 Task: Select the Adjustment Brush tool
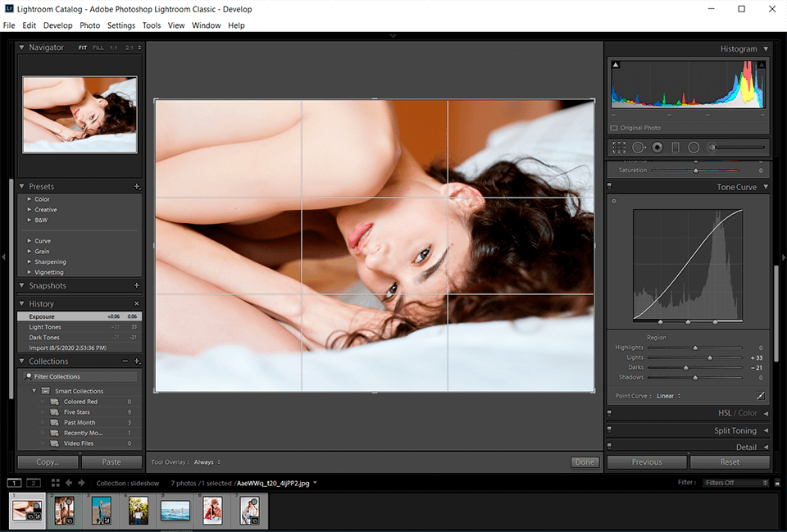tap(711, 148)
